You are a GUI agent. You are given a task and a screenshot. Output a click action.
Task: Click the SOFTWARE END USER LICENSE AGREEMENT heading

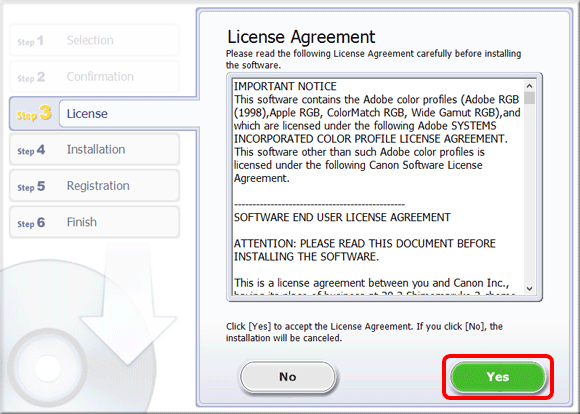(342, 217)
